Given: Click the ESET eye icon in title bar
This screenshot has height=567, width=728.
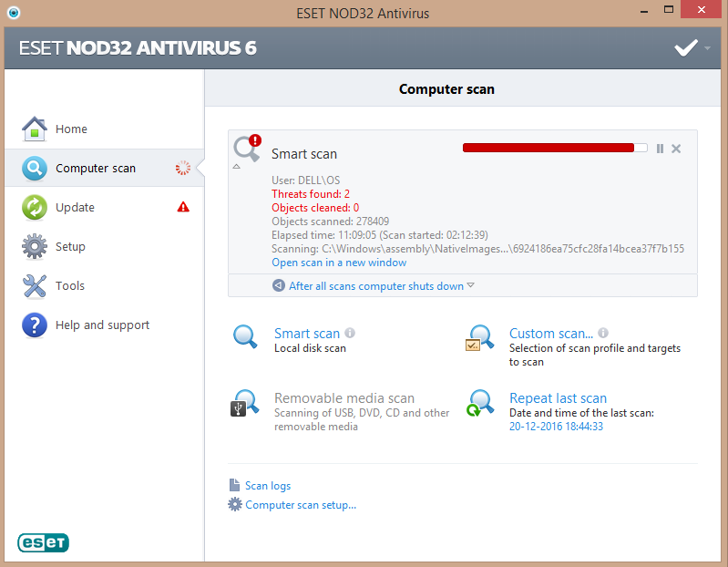Looking at the screenshot, I should (14, 13).
